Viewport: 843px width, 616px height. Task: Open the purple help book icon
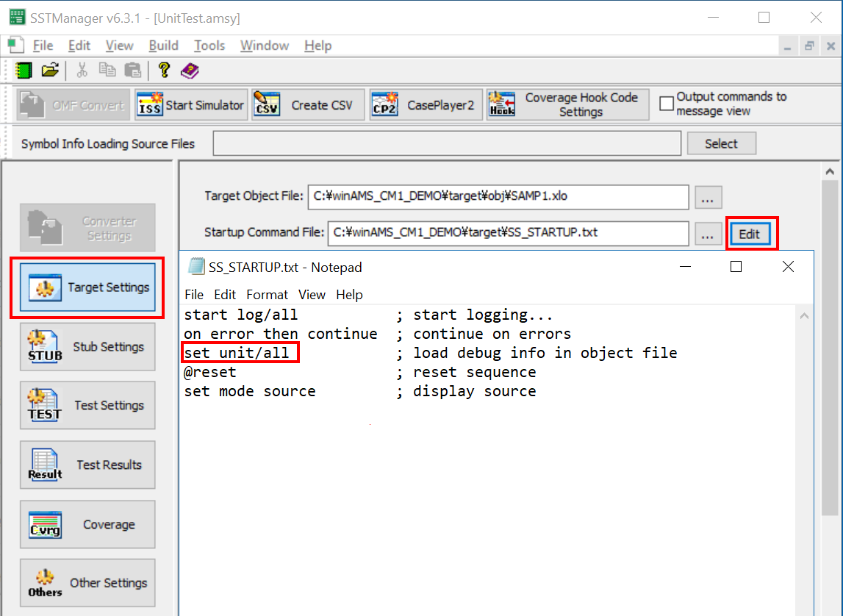pos(190,70)
